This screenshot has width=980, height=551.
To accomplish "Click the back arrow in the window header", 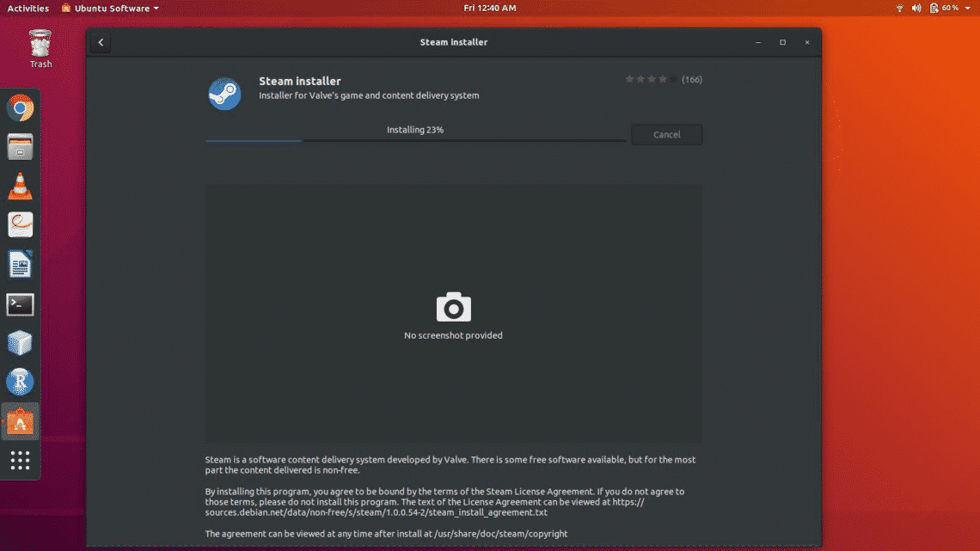I will click(x=100, y=41).
